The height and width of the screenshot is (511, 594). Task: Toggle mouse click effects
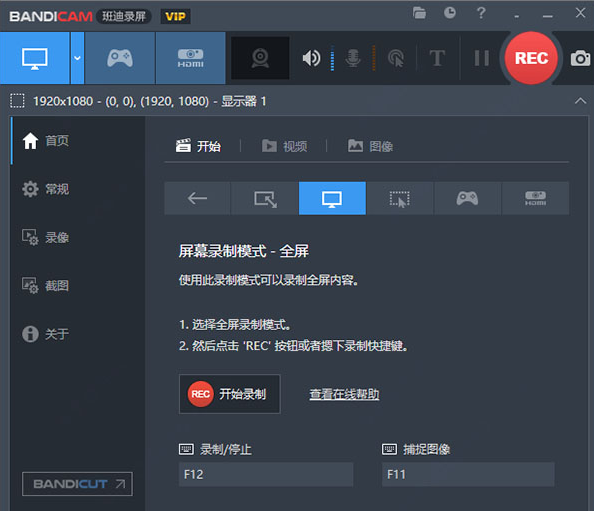[396, 58]
